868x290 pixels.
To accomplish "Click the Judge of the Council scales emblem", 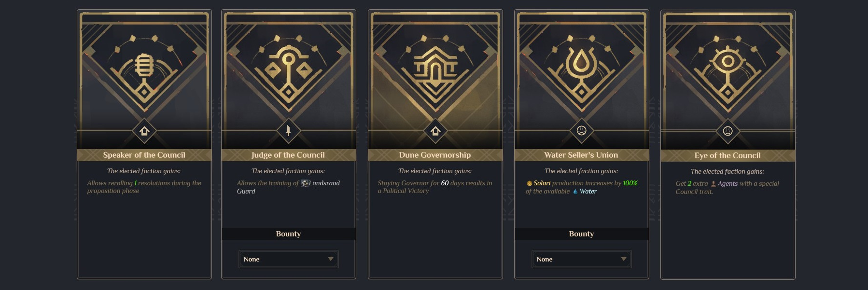I will (x=288, y=67).
